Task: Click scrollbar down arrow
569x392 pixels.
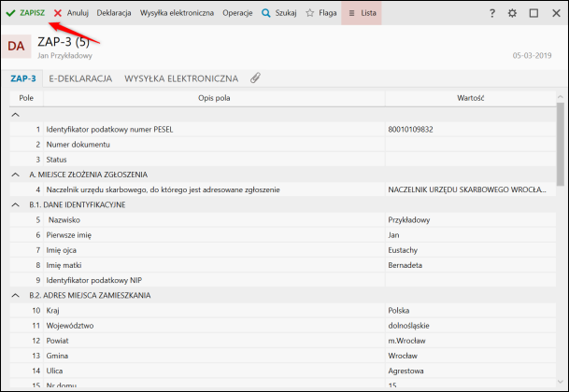Action: point(561,382)
